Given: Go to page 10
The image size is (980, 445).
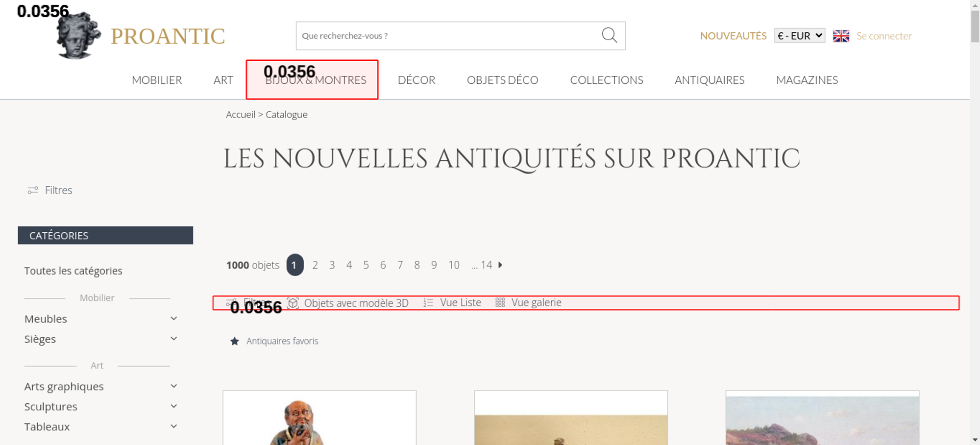Looking at the screenshot, I should click(x=454, y=265).
